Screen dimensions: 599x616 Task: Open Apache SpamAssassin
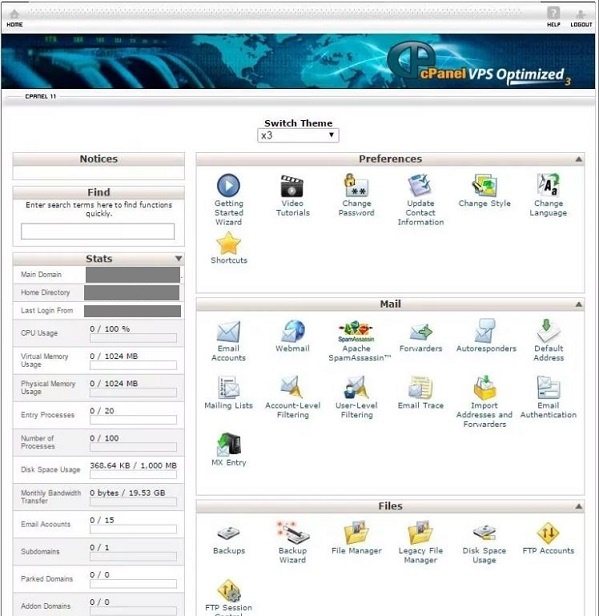(356, 332)
